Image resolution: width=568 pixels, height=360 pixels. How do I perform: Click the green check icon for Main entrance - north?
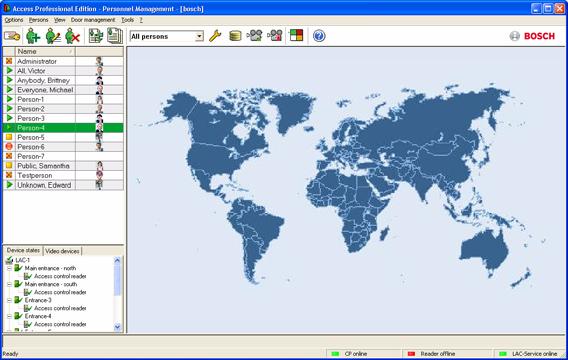(18, 268)
